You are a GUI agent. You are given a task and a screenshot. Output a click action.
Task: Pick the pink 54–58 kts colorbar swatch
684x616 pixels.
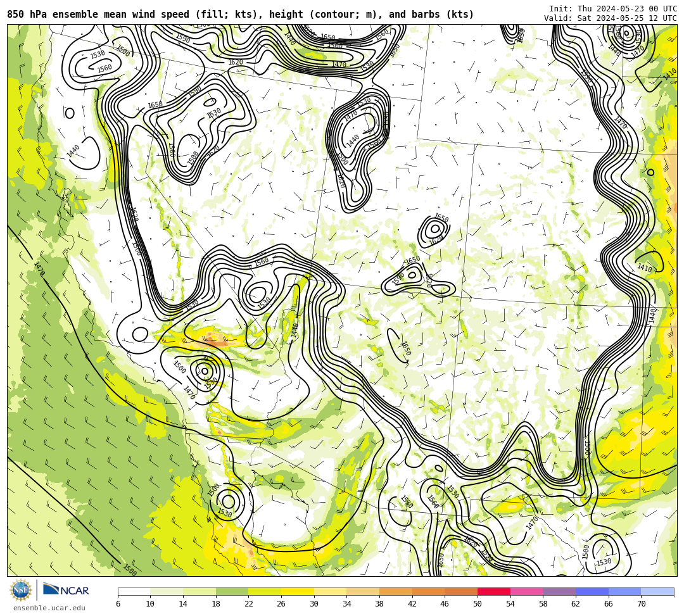point(526,591)
